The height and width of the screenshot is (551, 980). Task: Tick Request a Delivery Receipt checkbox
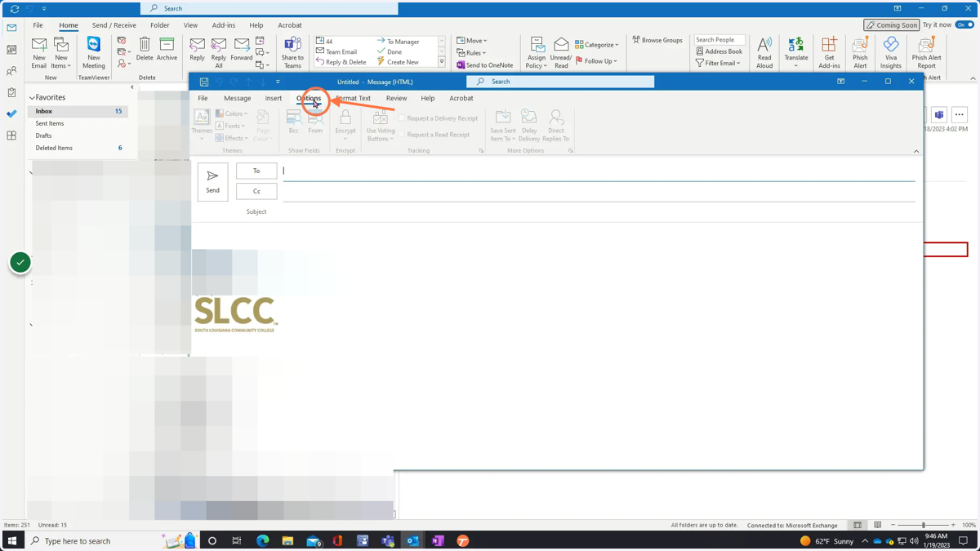[x=402, y=118]
